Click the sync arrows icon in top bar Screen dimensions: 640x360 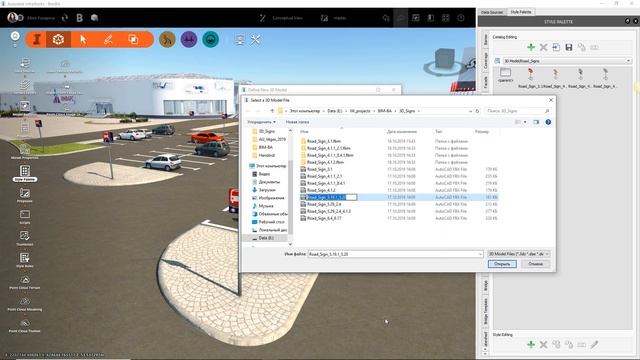pyautogui.click(x=65, y=18)
